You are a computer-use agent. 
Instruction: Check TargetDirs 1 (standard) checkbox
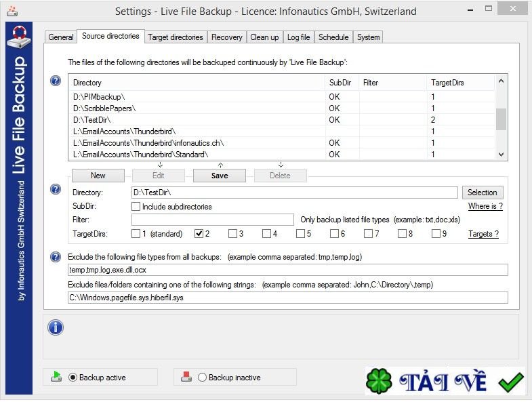click(136, 234)
